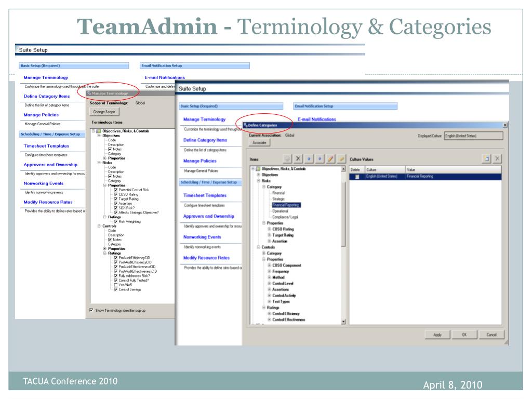Image resolution: width=532 pixels, height=399 pixels.
Task: Collapse the Controls node in Terminology Items tree
Action: click(99, 226)
